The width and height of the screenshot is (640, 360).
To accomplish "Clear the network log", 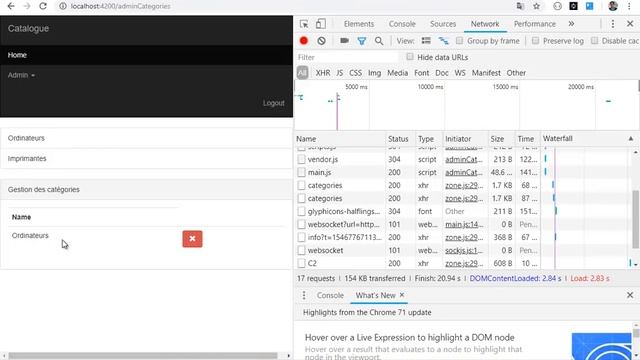I will tap(322, 41).
